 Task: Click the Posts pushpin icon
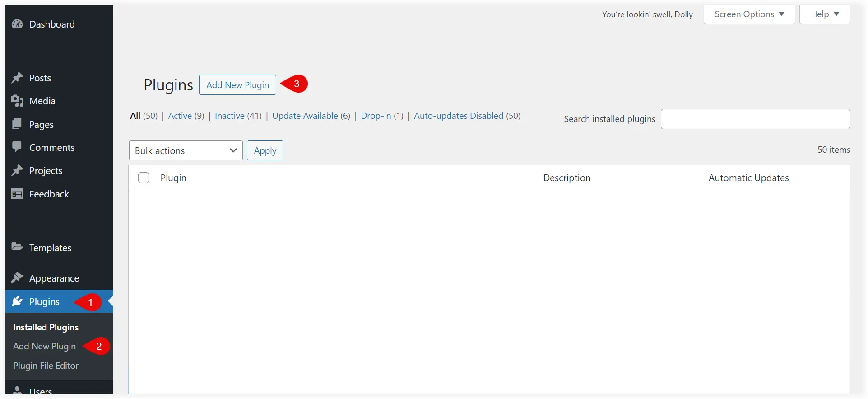point(17,78)
